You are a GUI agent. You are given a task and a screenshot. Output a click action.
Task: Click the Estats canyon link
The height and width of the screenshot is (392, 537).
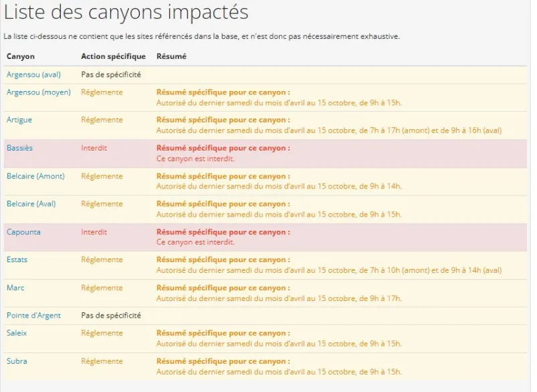[17, 260]
